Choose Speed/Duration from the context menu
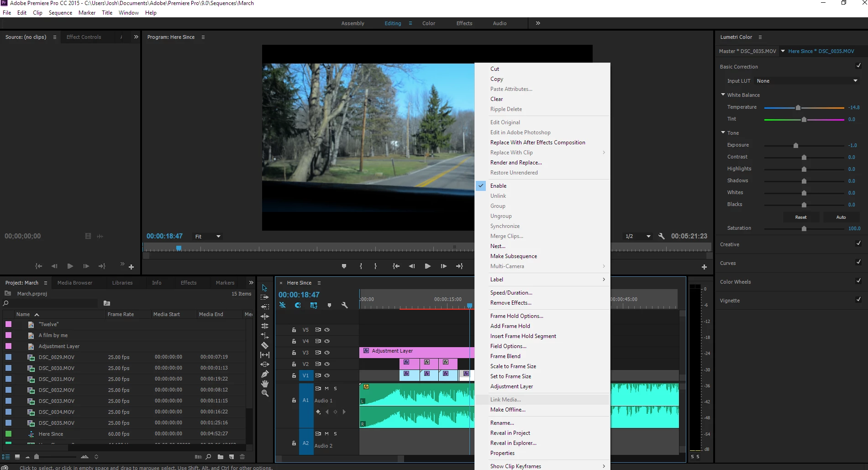The image size is (868, 470). pyautogui.click(x=511, y=293)
